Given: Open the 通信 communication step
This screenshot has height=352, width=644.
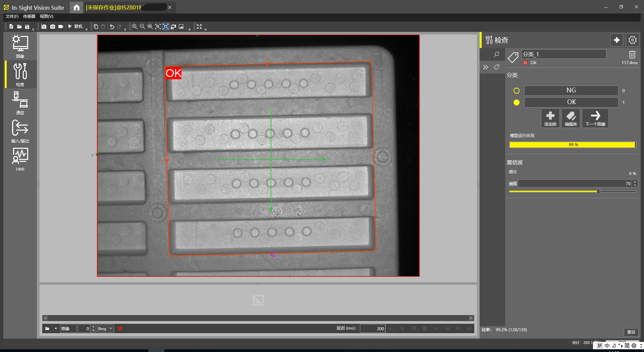Looking at the screenshot, I should 20,103.
